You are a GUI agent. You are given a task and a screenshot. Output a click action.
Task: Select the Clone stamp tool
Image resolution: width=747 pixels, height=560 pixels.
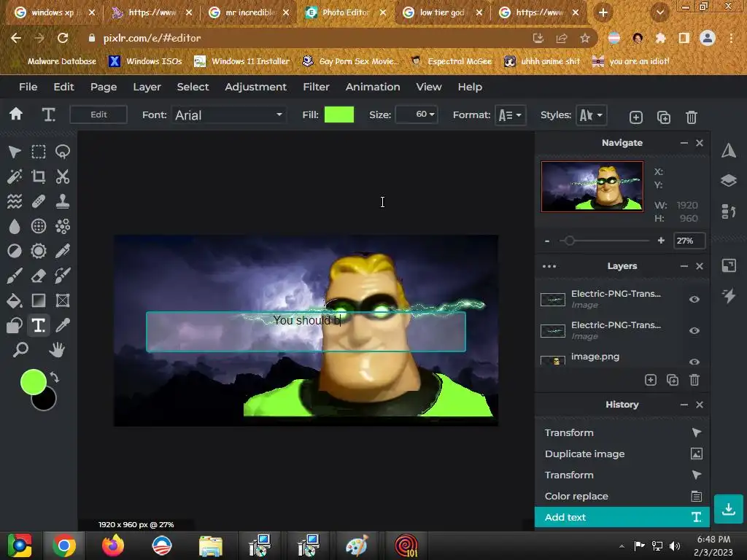(x=63, y=201)
